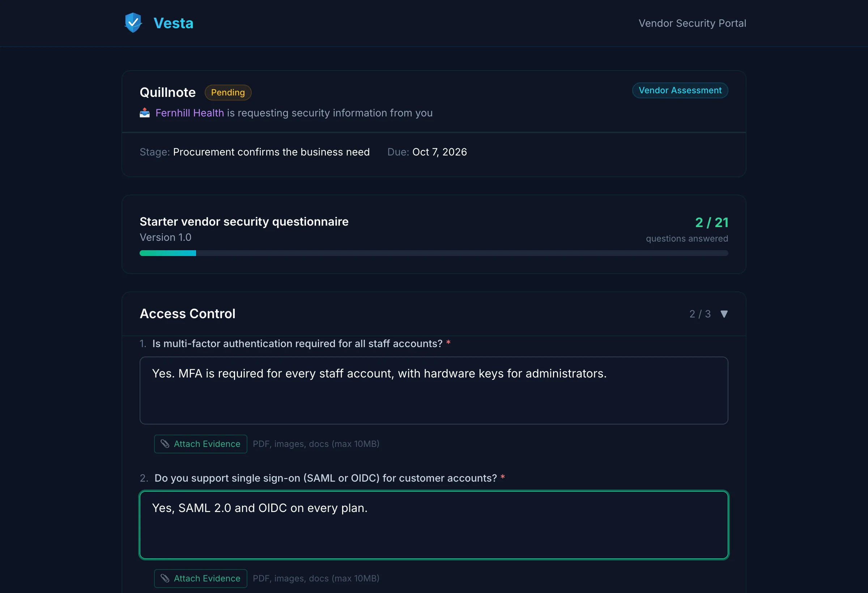Click Attach Evidence under the SSO question
Screen dimensions: 868x593
pos(201,579)
